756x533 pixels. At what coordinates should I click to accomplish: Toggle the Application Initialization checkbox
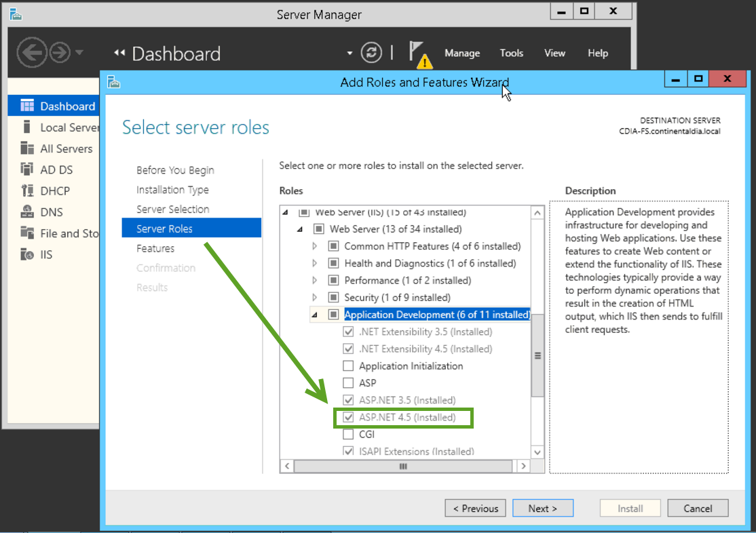pos(348,366)
